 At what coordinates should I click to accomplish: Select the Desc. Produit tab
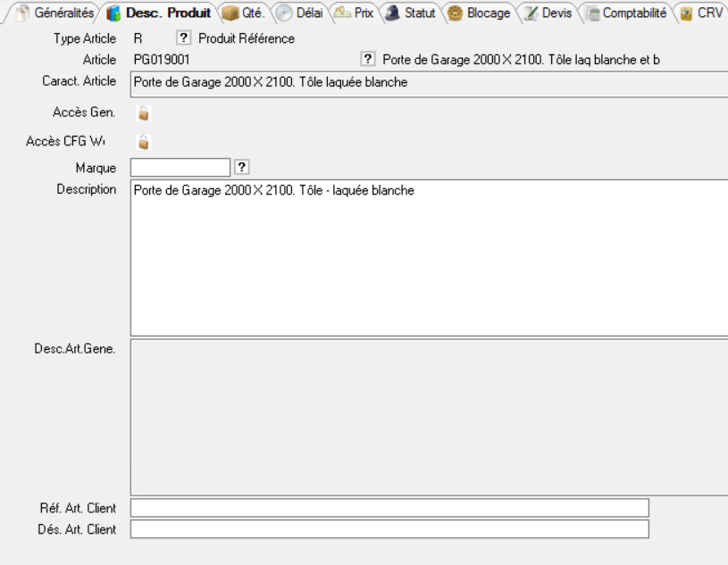pos(159,13)
